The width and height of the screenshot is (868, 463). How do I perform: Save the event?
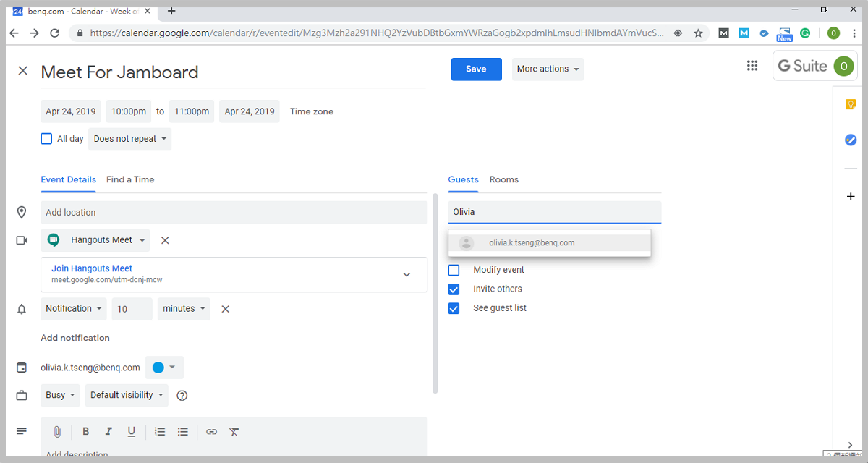click(x=476, y=69)
